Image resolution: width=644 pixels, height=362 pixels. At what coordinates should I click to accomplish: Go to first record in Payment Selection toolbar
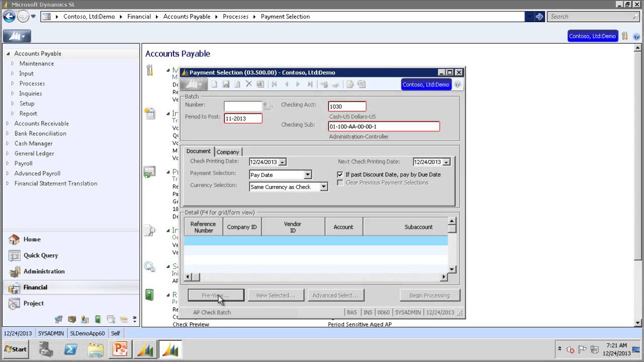pos(274,84)
